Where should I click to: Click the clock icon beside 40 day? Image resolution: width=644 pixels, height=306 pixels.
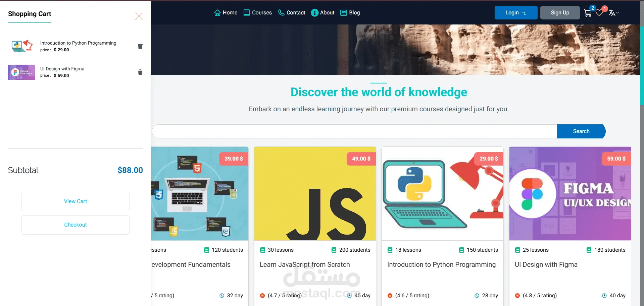coord(604,296)
